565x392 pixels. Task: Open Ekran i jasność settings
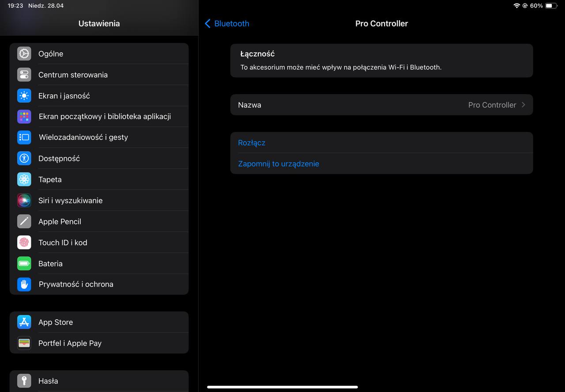pos(99,96)
